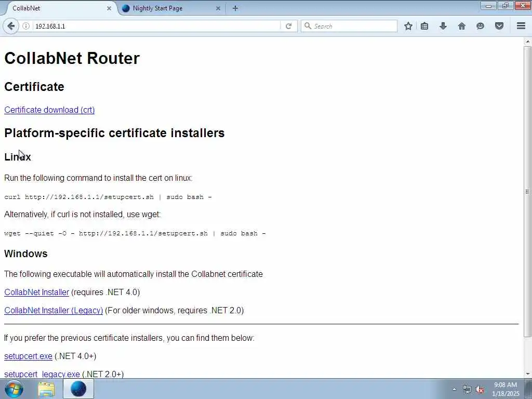Save page to Pocket icon

tap(499, 26)
